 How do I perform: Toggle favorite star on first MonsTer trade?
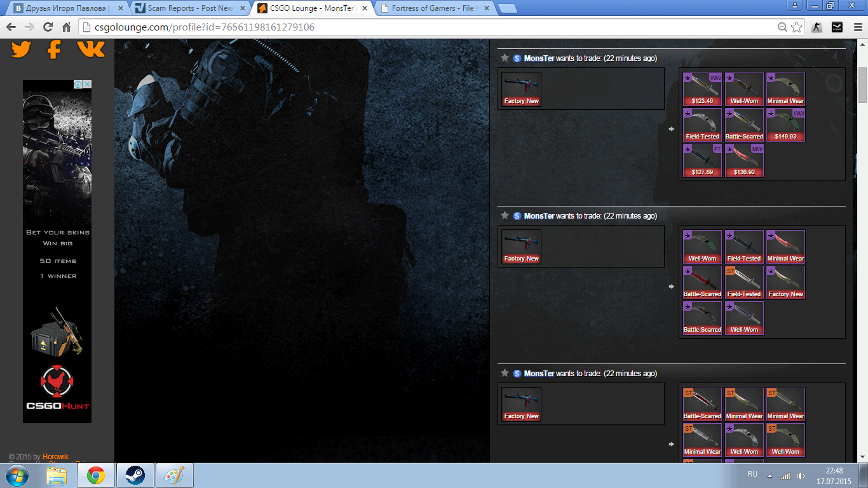pyautogui.click(x=505, y=58)
